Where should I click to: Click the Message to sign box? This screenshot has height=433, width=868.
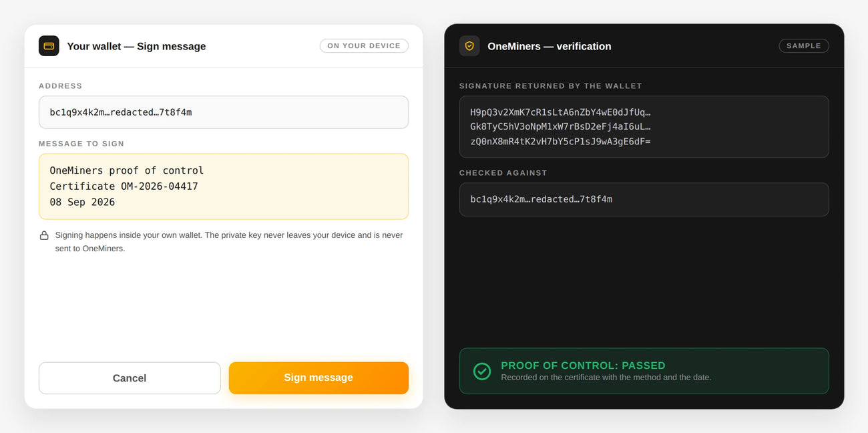[x=224, y=186]
